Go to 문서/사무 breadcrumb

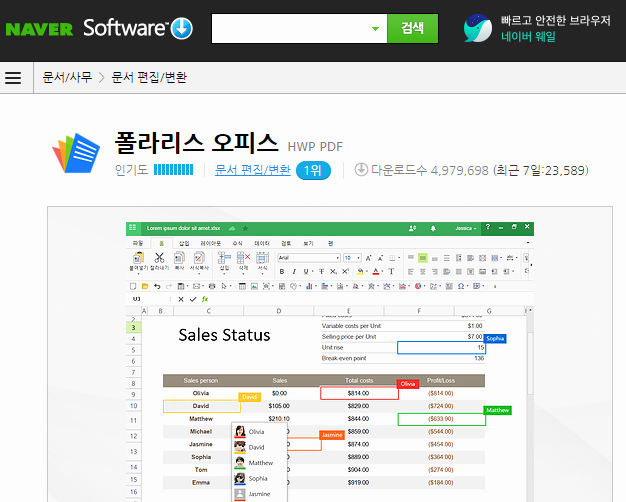pyautogui.click(x=67, y=77)
